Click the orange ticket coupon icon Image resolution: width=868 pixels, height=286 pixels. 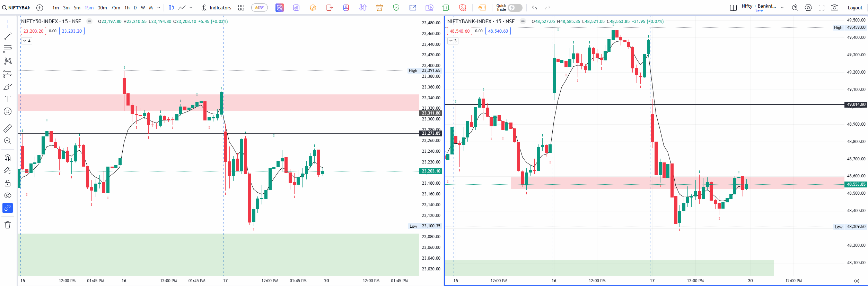[x=482, y=8]
